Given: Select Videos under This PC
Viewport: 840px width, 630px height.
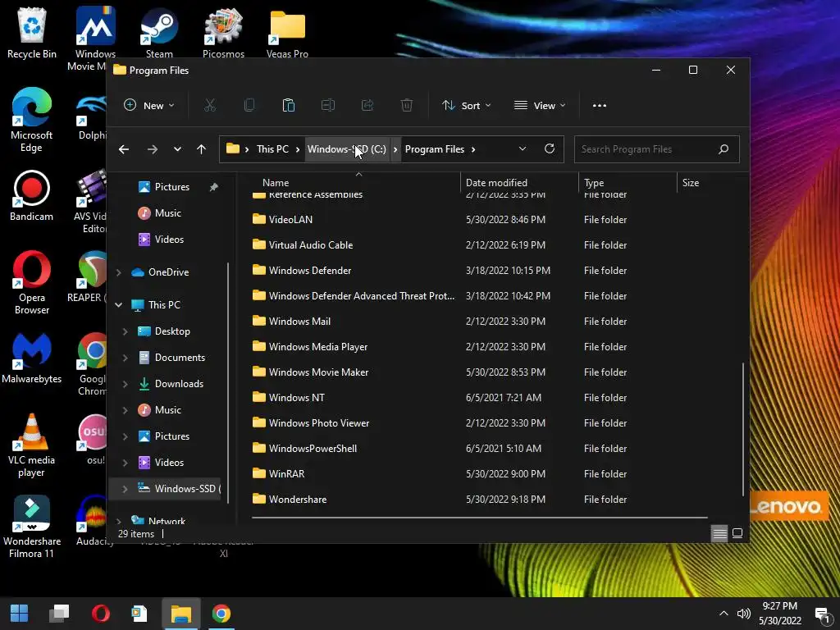Looking at the screenshot, I should tap(169, 463).
